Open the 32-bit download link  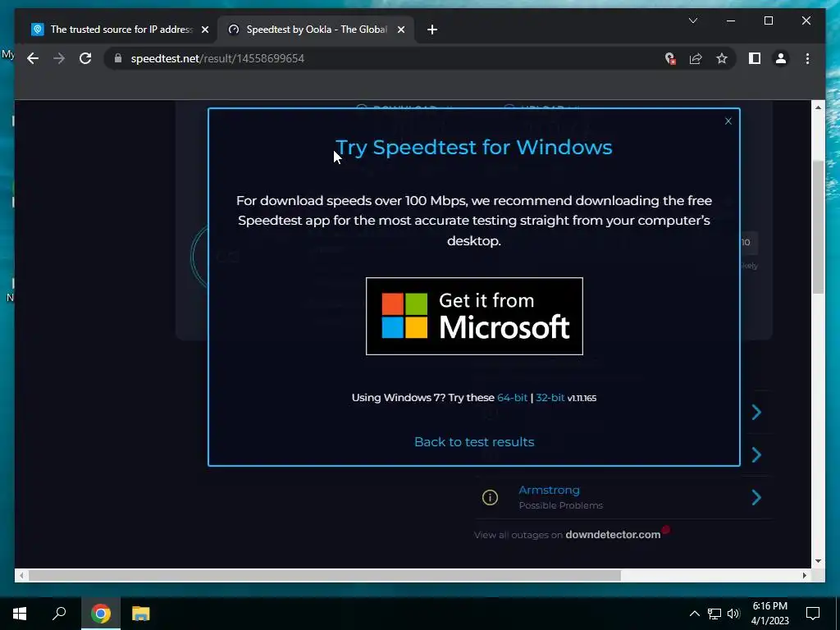pos(550,398)
